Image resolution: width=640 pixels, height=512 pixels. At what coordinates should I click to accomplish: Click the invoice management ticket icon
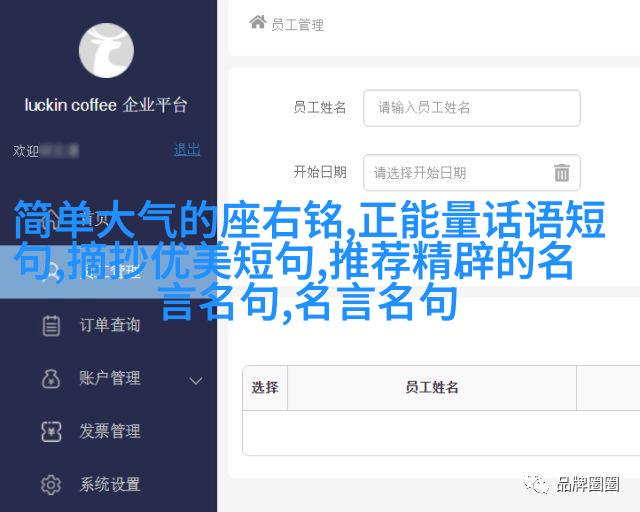click(51, 432)
